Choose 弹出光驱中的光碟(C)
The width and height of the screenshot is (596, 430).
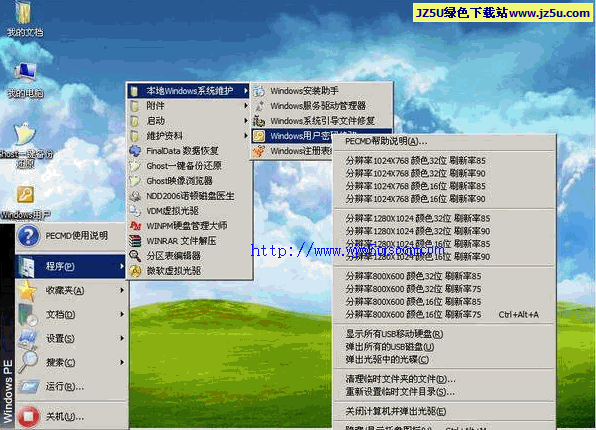coord(444,360)
